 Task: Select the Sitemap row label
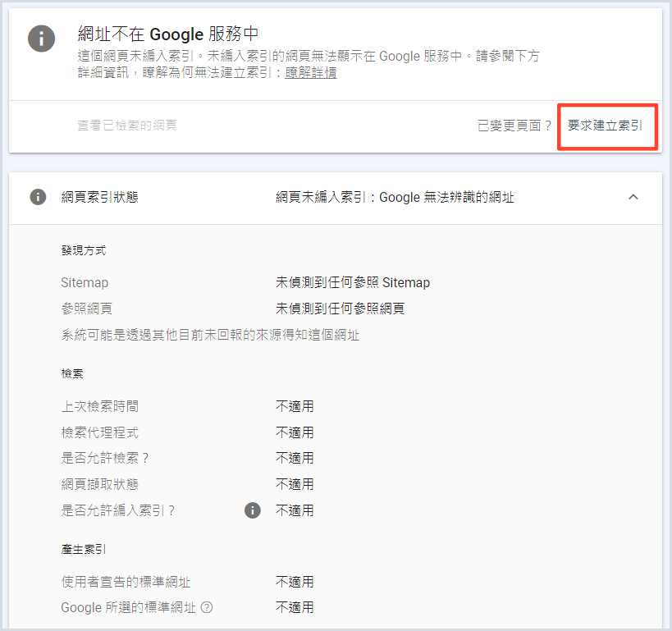[85, 282]
